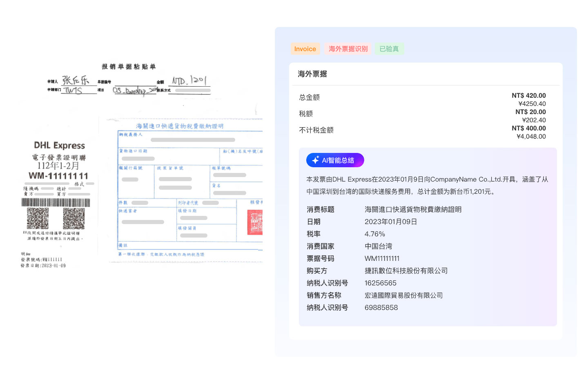Screen dimensions: 588x368
Task: Select seller 宏遠國際貿易股份有限公司
Action: (403, 295)
